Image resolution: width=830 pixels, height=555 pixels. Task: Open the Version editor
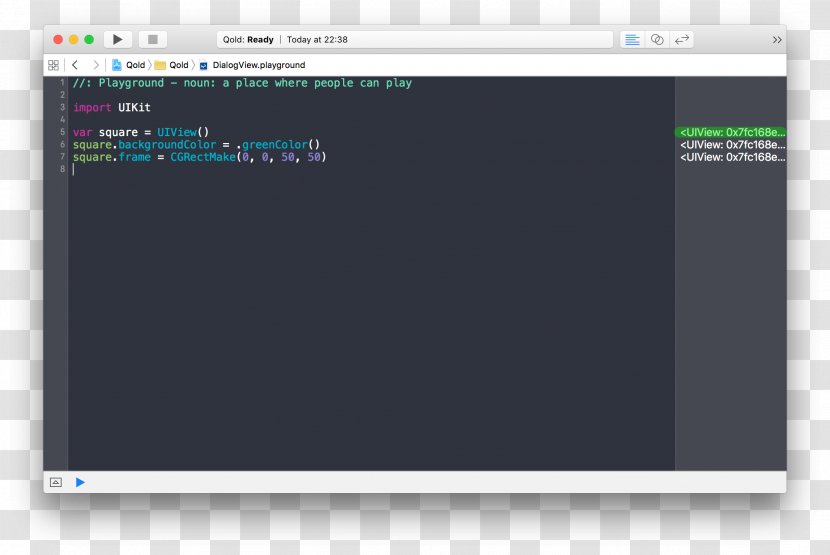point(682,40)
